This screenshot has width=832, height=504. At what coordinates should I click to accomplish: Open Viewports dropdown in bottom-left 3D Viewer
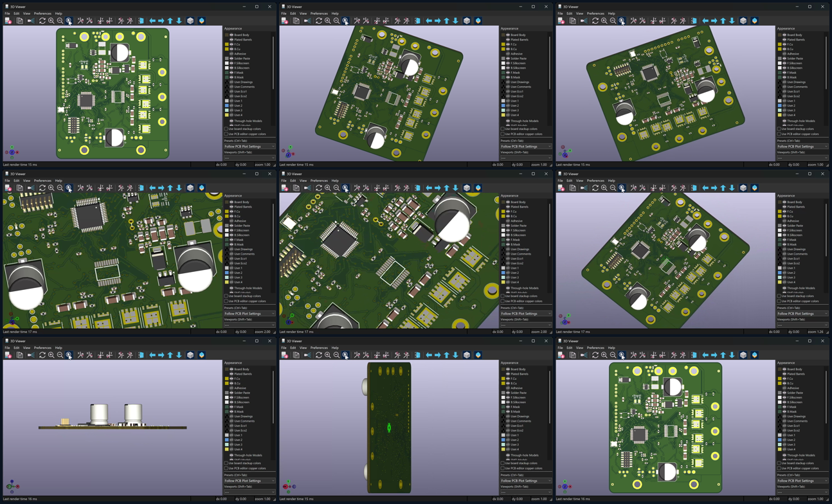[x=249, y=492]
